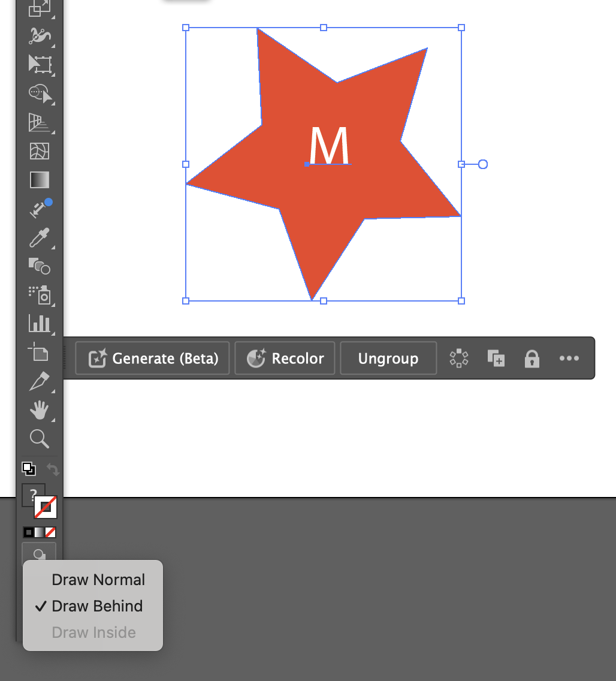Screen dimensions: 616x681
Task: Swap fill and stroke colors
Action: [54, 469]
